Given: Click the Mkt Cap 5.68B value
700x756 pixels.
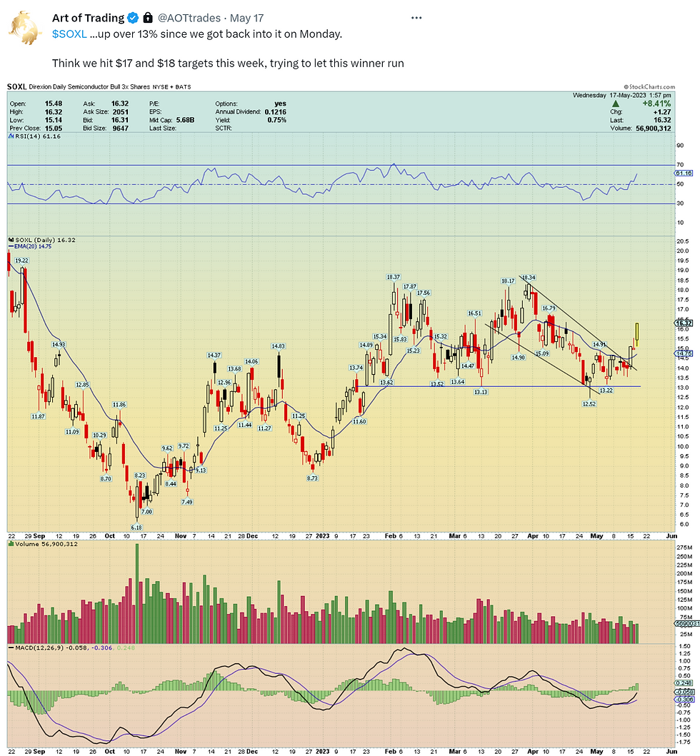Looking at the screenshot, I should [185, 120].
